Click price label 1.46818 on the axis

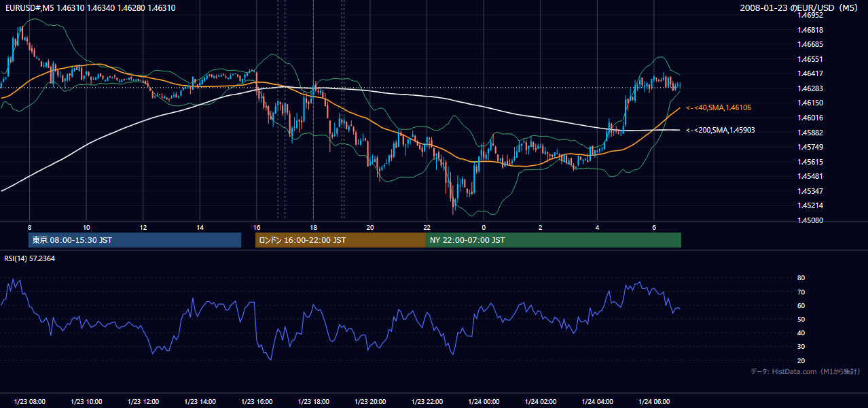(x=810, y=30)
